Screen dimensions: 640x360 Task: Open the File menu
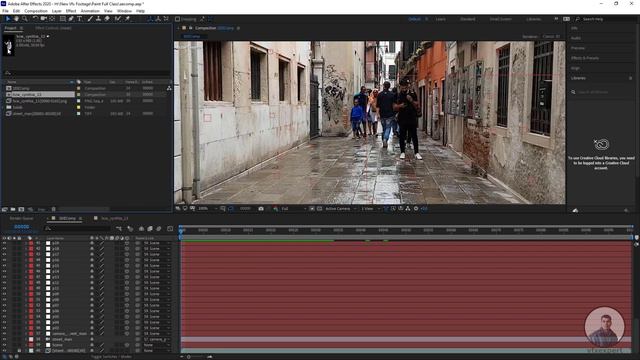5,11
